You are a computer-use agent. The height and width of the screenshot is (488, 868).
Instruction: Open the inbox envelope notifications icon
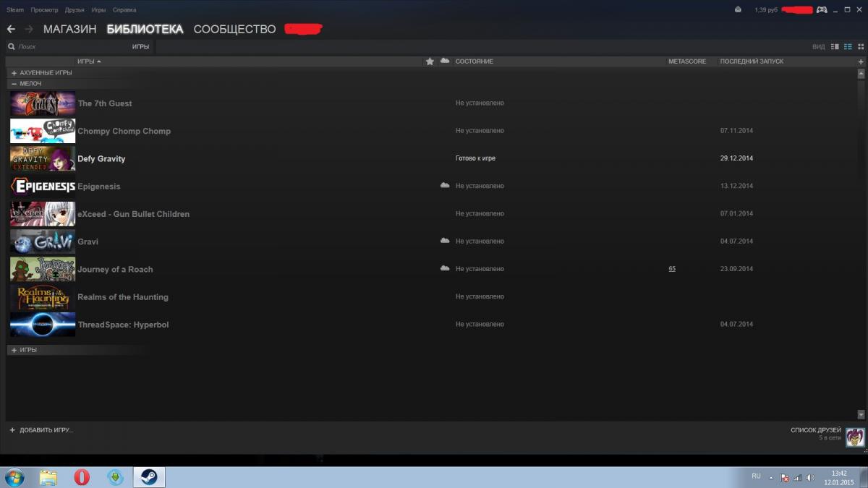pos(738,9)
